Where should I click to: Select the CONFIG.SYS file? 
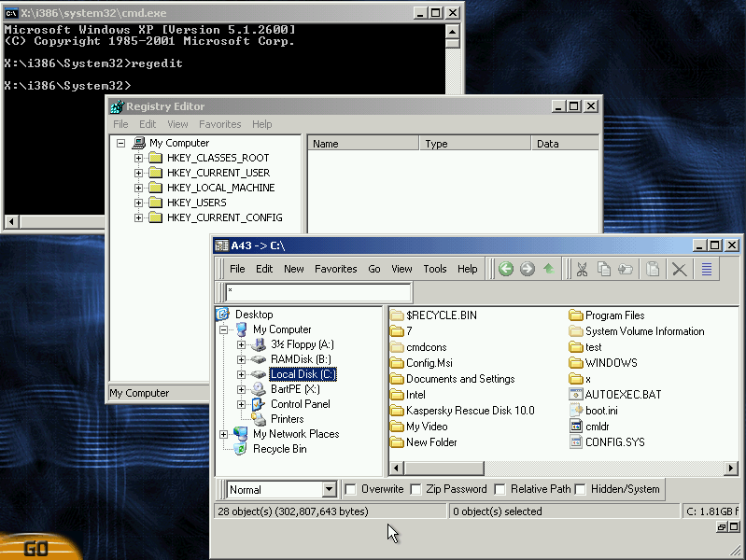pos(614,442)
